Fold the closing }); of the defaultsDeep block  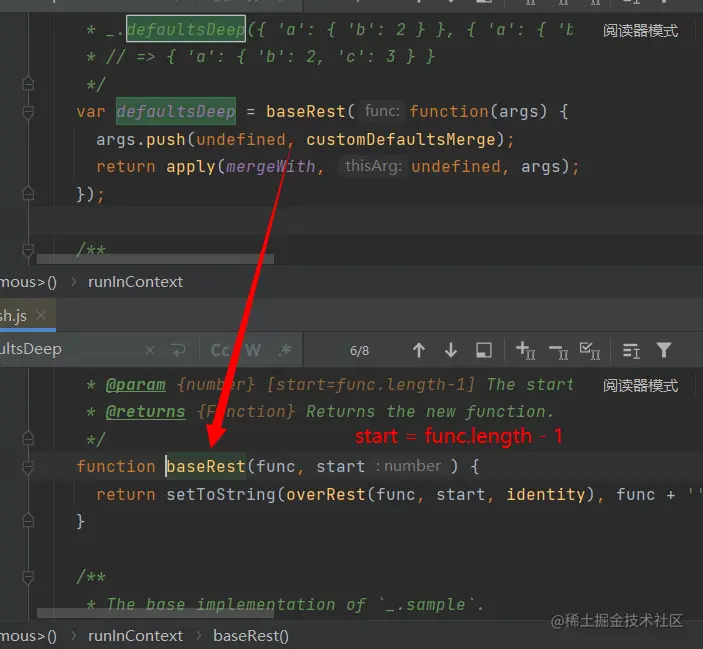tap(28, 193)
